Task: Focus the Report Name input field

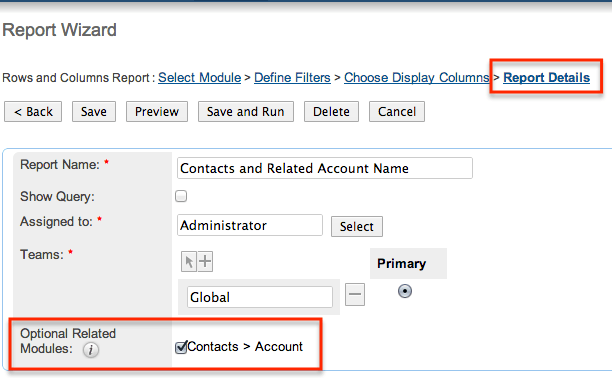Action: (325, 168)
